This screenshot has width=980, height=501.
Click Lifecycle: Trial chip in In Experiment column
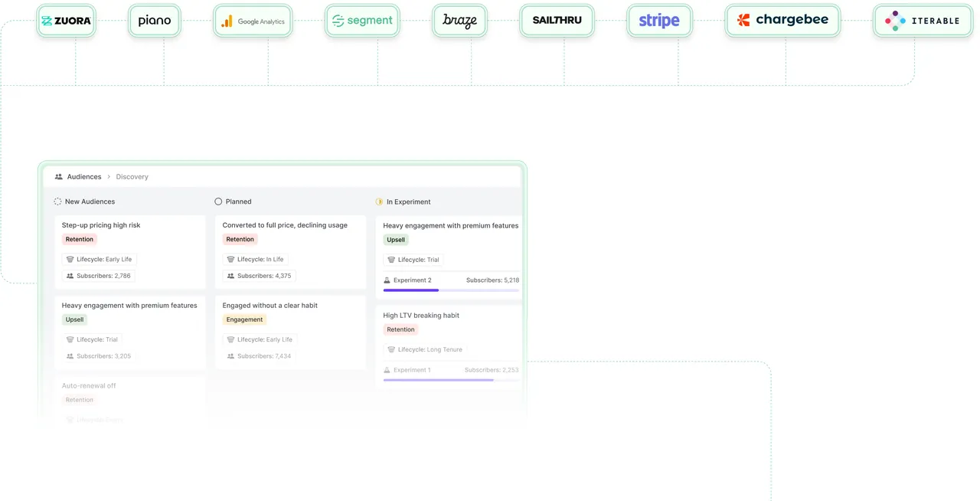[413, 260]
